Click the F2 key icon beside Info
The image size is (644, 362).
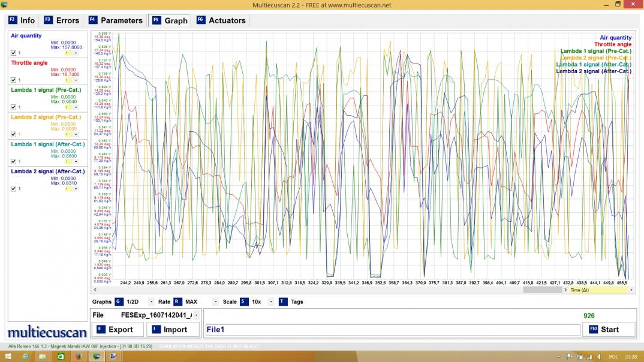coord(13,20)
